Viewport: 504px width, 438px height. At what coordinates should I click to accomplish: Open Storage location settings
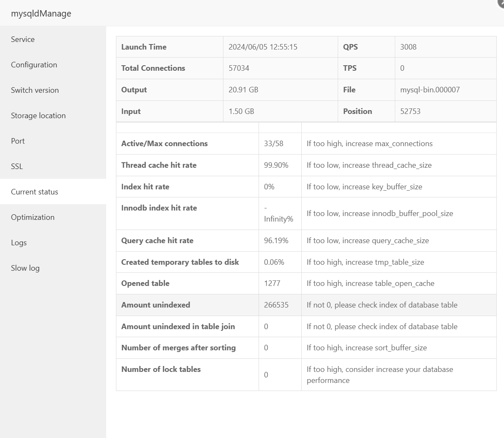coord(38,116)
